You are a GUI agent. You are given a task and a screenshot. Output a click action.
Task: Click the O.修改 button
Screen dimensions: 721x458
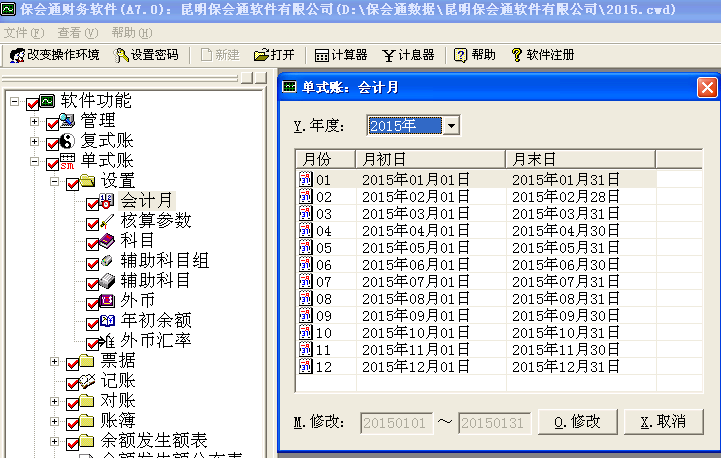pyautogui.click(x=578, y=422)
